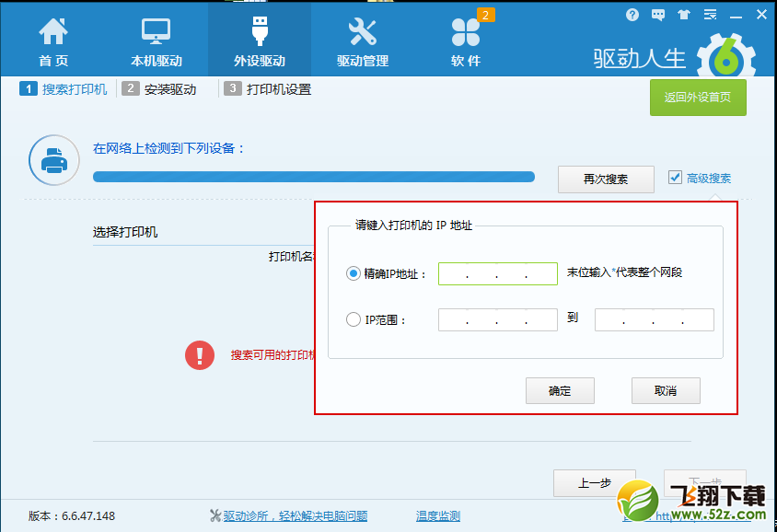This screenshot has height=532, width=777.
Task: Click the 取消 button
Action: click(666, 391)
